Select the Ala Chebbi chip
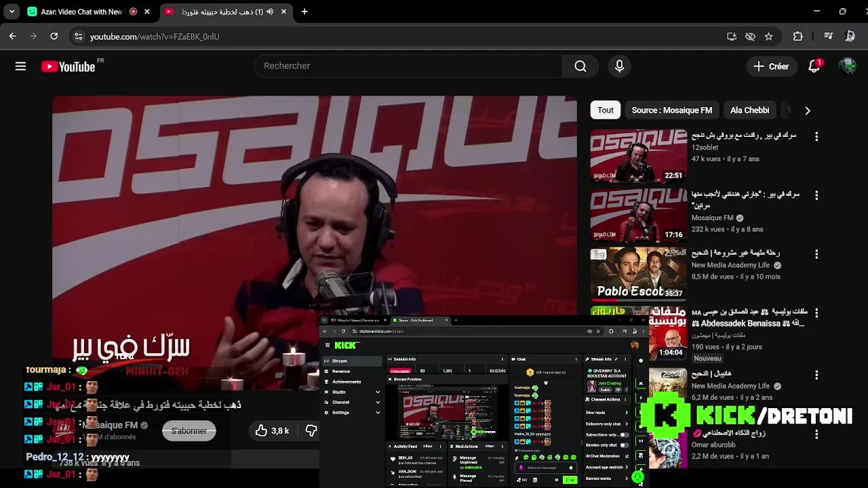This screenshot has width=868, height=488. (x=749, y=110)
